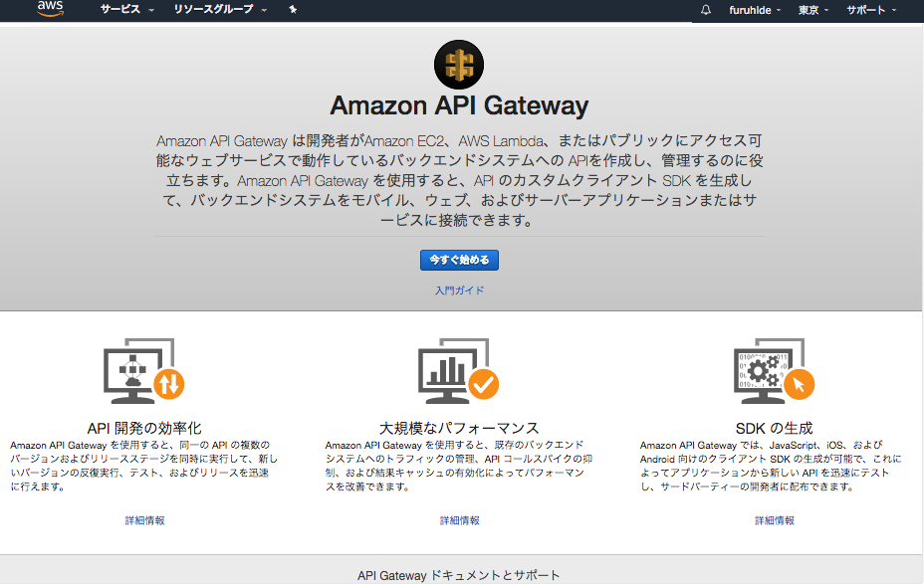Open the furuhide account dropdown
924x584 pixels.
(x=752, y=10)
